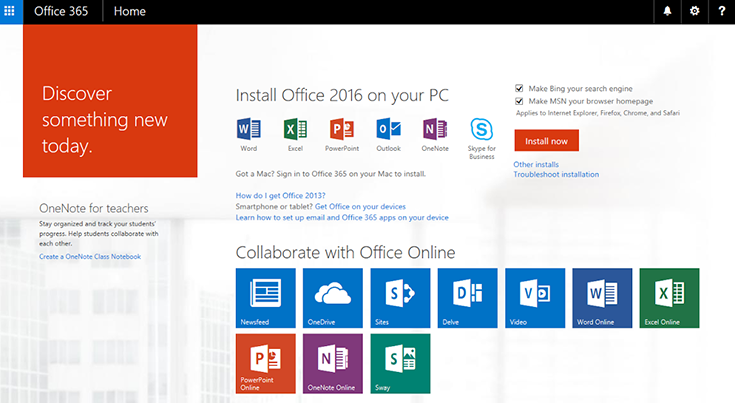The image size is (735, 403).
Task: Open the Other installs link
Action: pos(536,164)
